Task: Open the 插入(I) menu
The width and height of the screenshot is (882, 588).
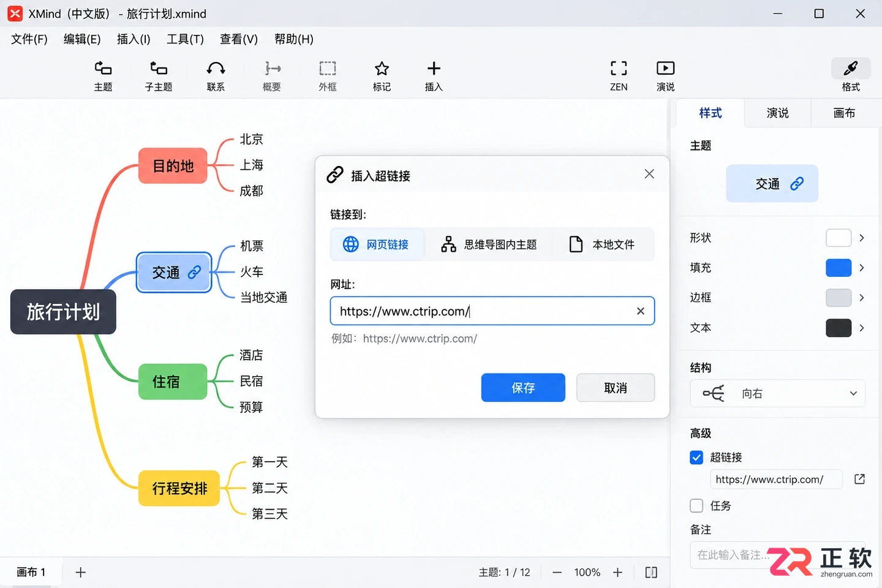Action: pos(134,39)
